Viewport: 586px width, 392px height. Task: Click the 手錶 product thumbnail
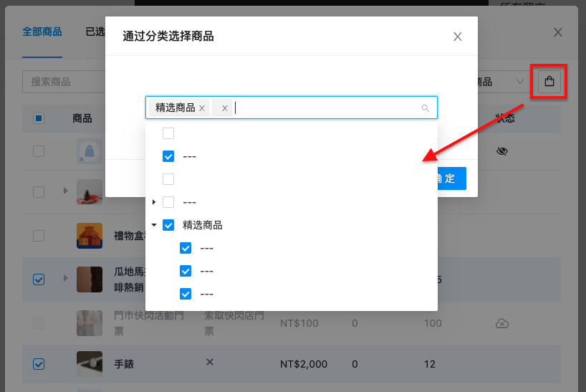(90, 364)
